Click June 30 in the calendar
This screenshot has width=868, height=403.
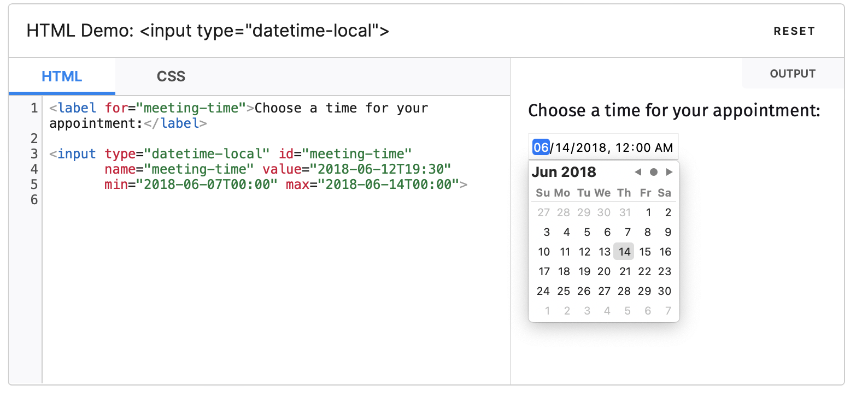click(x=664, y=291)
